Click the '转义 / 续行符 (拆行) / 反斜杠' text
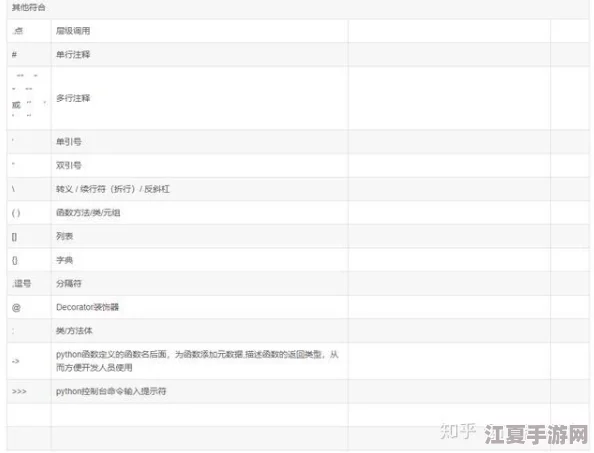Viewport: 594px width, 453px height. point(113,189)
